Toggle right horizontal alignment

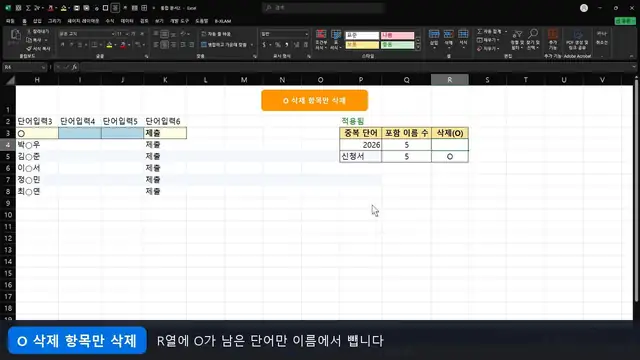pyautogui.click(x=173, y=44)
